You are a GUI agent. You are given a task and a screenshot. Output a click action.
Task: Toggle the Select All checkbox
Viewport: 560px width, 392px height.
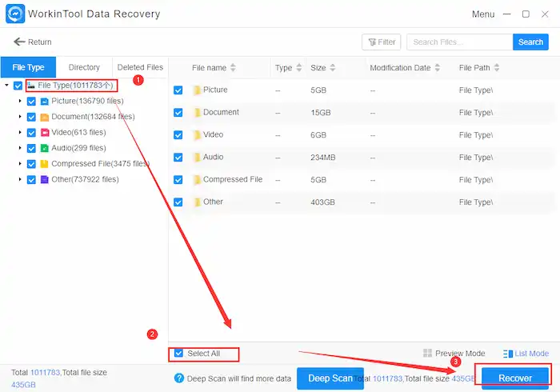178,353
